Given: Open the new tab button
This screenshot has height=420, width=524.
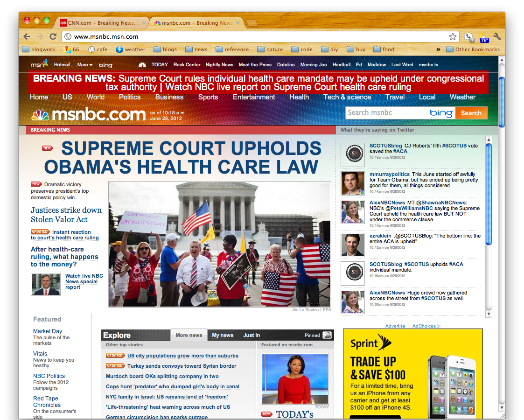Looking at the screenshot, I should tap(252, 23).
